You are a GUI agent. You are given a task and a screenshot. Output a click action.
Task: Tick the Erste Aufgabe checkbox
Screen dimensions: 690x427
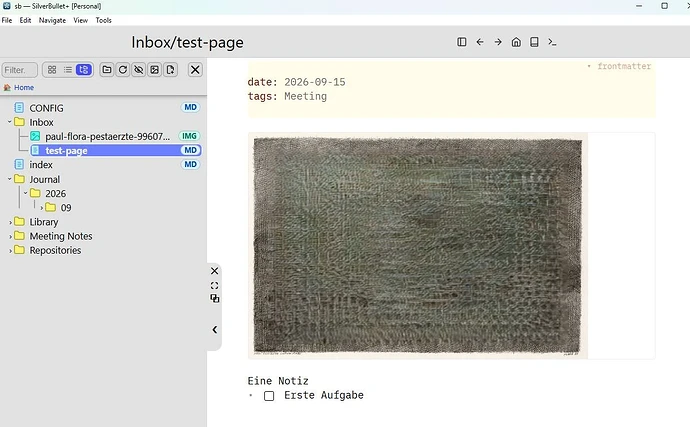[269, 396]
